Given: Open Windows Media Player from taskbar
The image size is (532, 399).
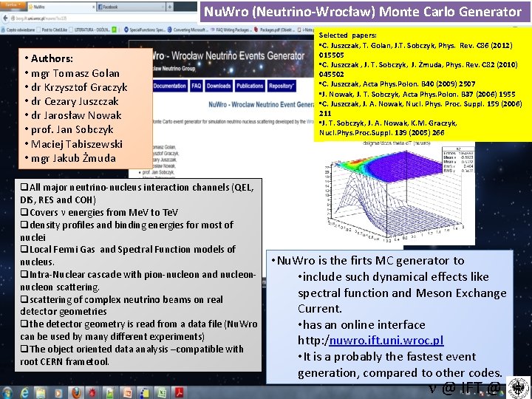Looking at the screenshot, I should 58,392.
